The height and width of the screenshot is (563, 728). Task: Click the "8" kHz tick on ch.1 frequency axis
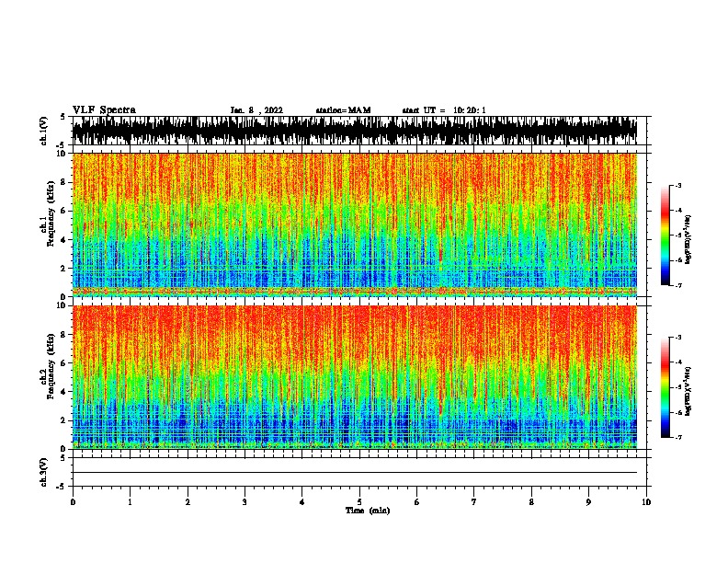(x=63, y=182)
